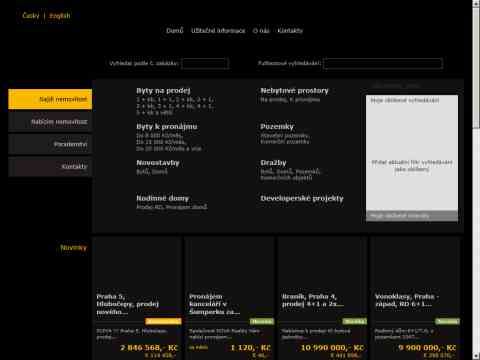
Task: Click the scrollbar down arrow
Action: coord(476,356)
